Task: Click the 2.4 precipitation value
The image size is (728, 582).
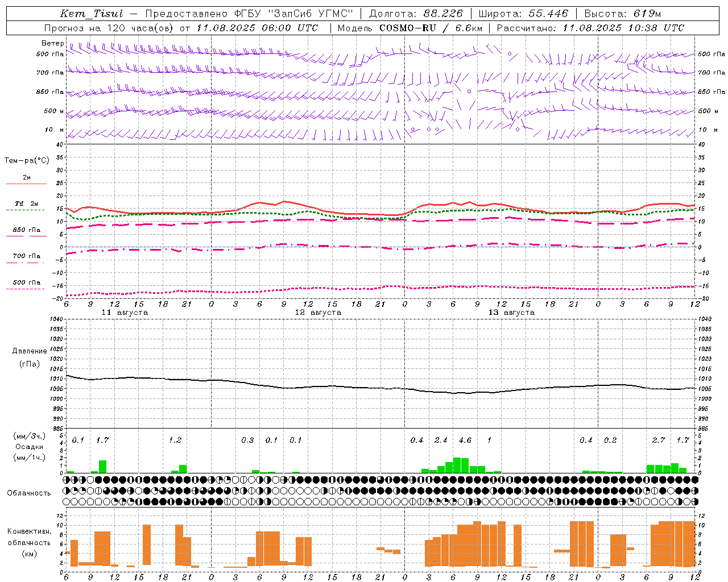Action: coord(441,440)
